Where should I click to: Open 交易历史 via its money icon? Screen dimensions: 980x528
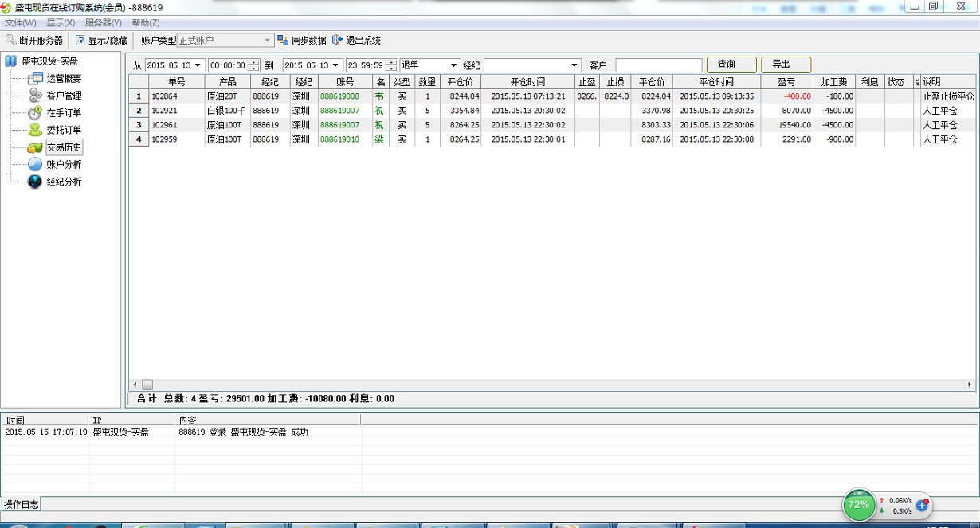[35, 147]
